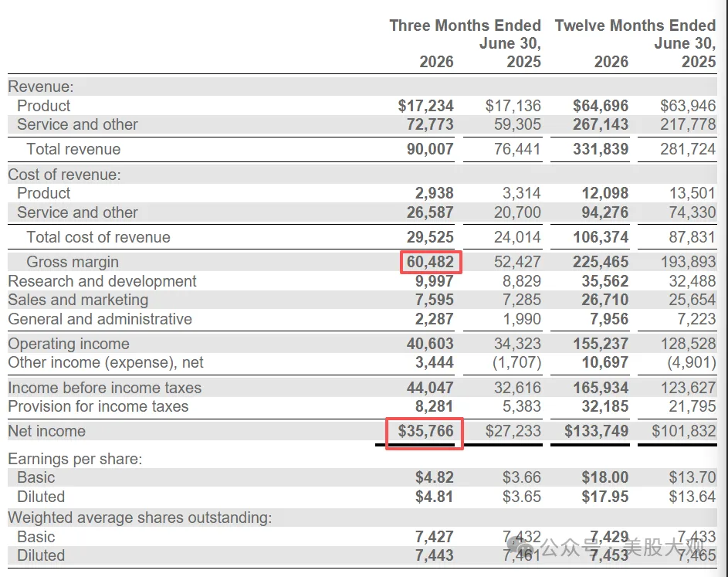Click the Other income (expense), net label

[106, 362]
